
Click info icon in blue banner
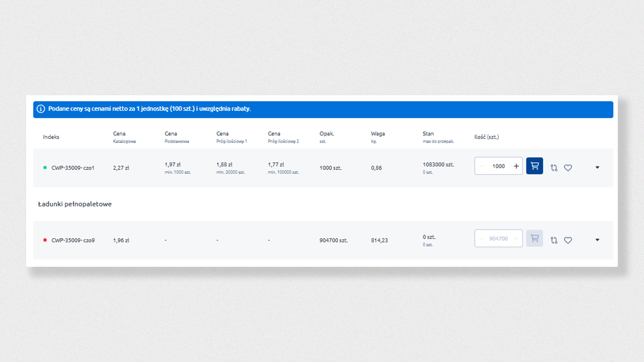(x=41, y=109)
